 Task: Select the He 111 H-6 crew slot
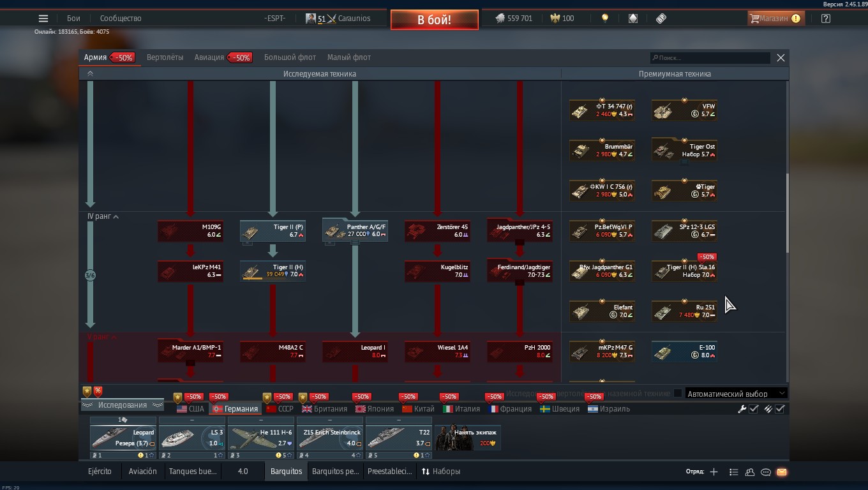click(261, 438)
